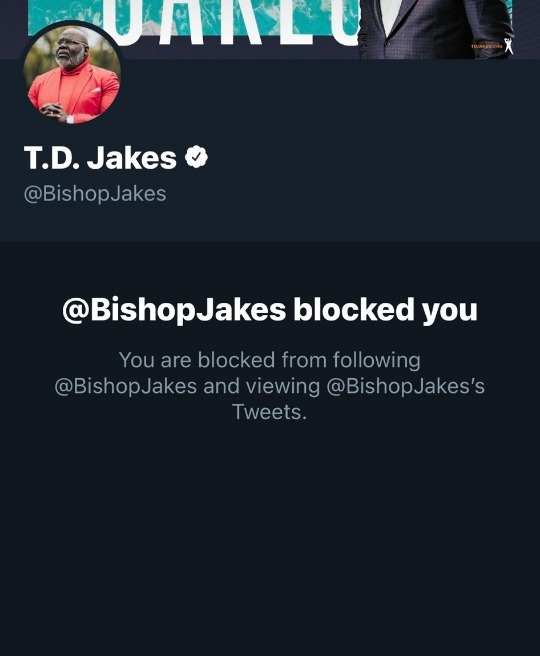Tap the verified checkmark badge
The width and height of the screenshot is (540, 656).
click(196, 157)
